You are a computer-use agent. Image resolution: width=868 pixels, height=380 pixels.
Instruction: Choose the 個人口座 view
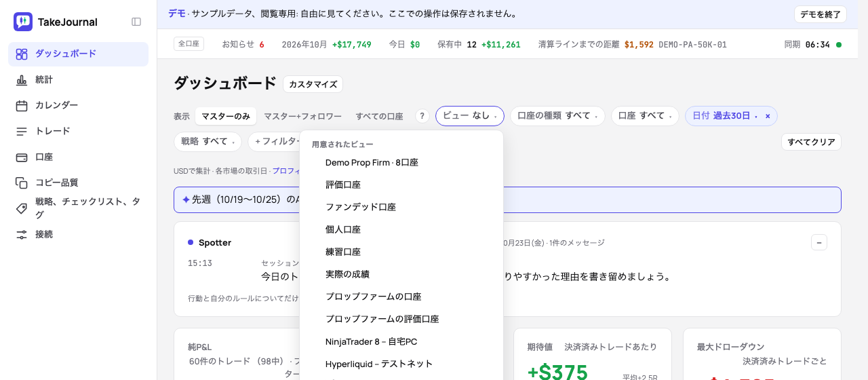click(401, 230)
